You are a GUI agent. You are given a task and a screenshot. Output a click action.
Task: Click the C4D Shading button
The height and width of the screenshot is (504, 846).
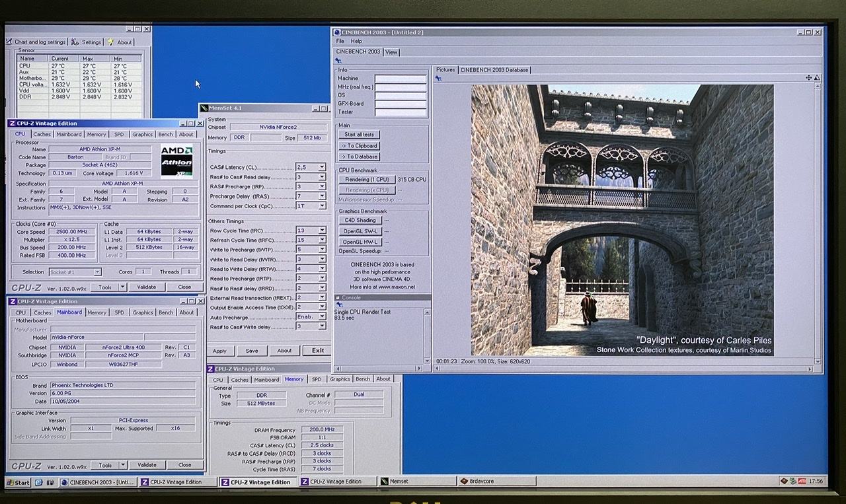360,221
